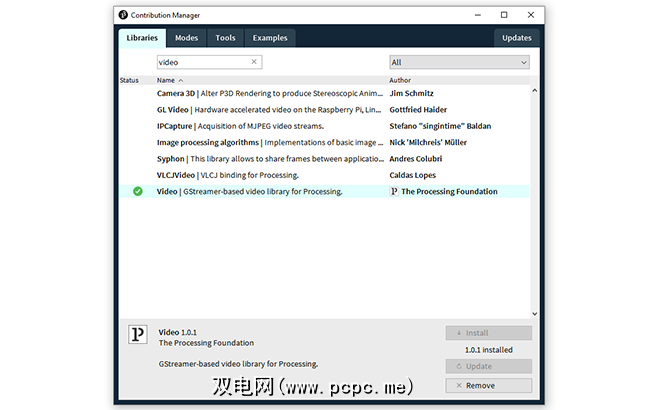
Task: Select the Camera 3D library row
Action: click(x=325, y=93)
